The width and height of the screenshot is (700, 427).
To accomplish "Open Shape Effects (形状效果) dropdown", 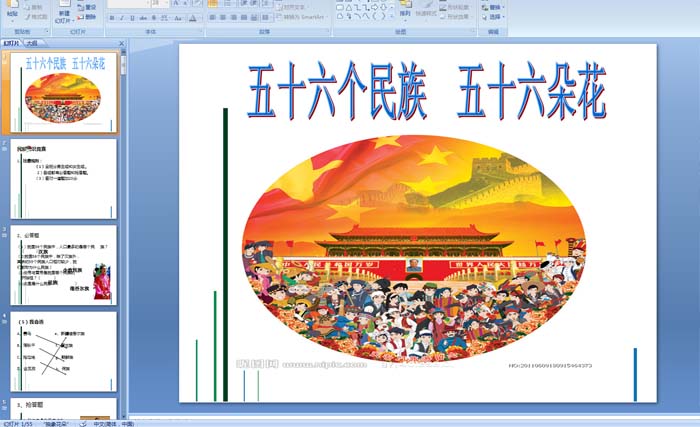I will pyautogui.click(x=454, y=17).
